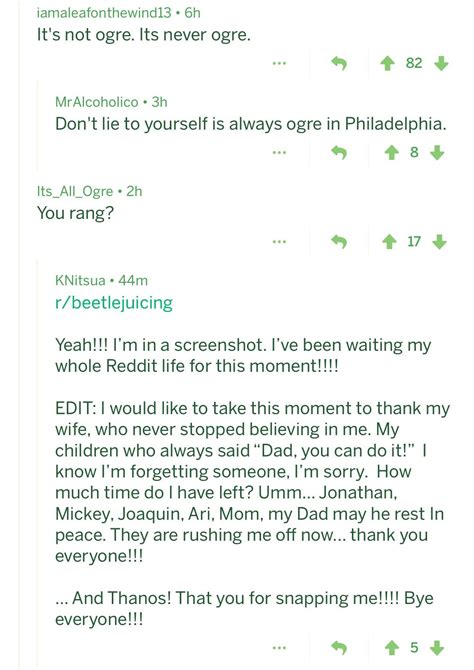Open more options on KNitsua's comment
The image size is (474, 670).
279,648
